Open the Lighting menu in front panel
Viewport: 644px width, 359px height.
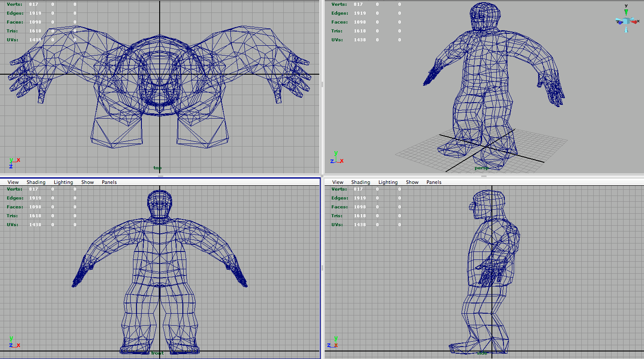coord(64,182)
